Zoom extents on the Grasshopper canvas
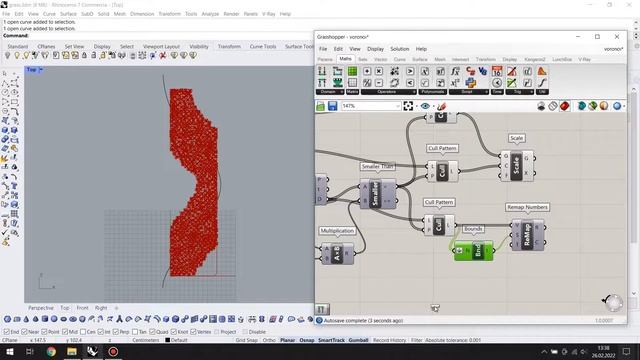The width and height of the screenshot is (640, 360). click(x=408, y=106)
